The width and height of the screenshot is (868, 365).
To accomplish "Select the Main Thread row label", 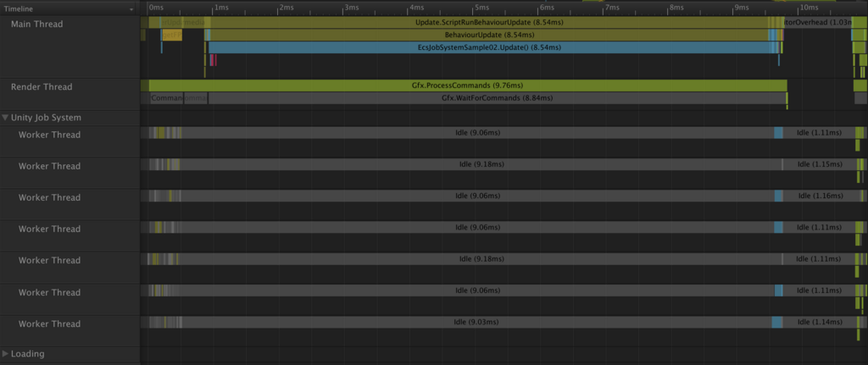I will [x=36, y=25].
